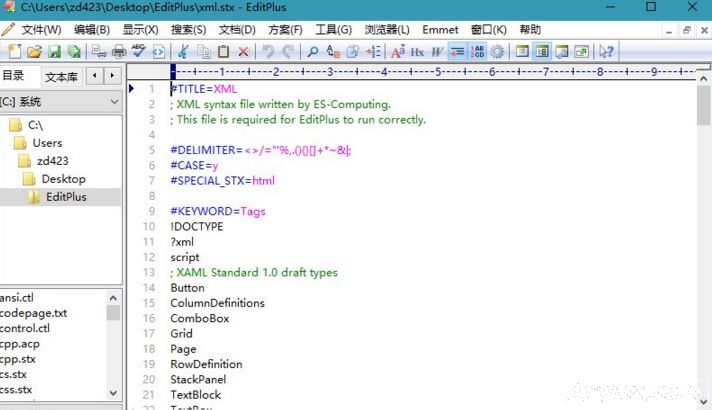Select codepage.txt in file list
The image size is (712, 410).
tap(34, 313)
